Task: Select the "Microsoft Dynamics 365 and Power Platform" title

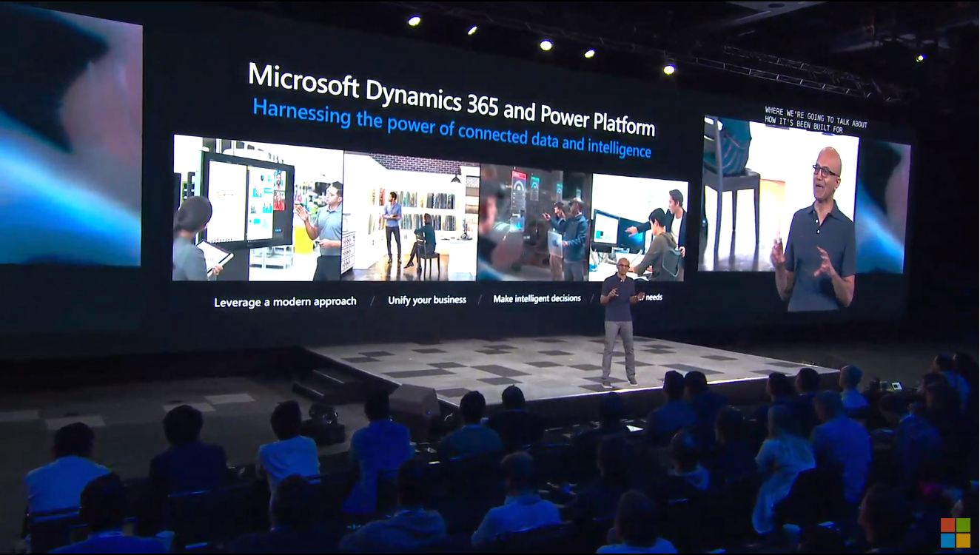Action: point(452,99)
